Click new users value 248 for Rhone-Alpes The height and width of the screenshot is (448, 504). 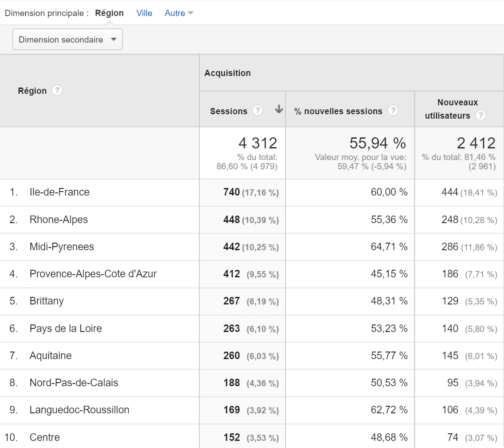[450, 220]
